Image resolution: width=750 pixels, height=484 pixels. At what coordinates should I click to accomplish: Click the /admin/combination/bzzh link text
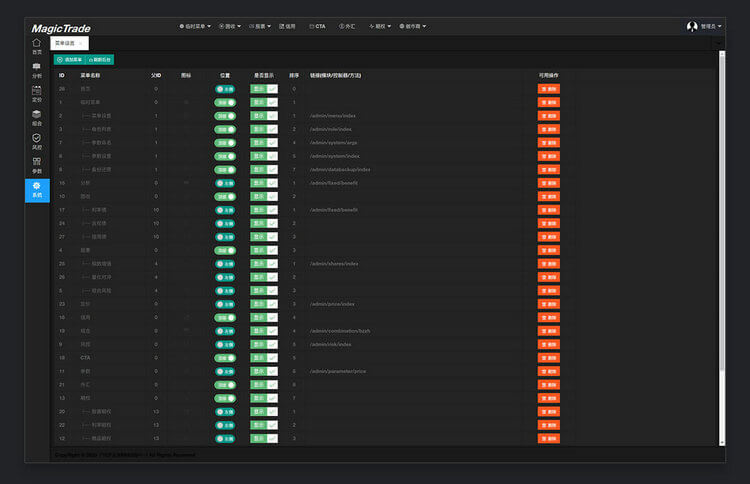[x=340, y=331]
